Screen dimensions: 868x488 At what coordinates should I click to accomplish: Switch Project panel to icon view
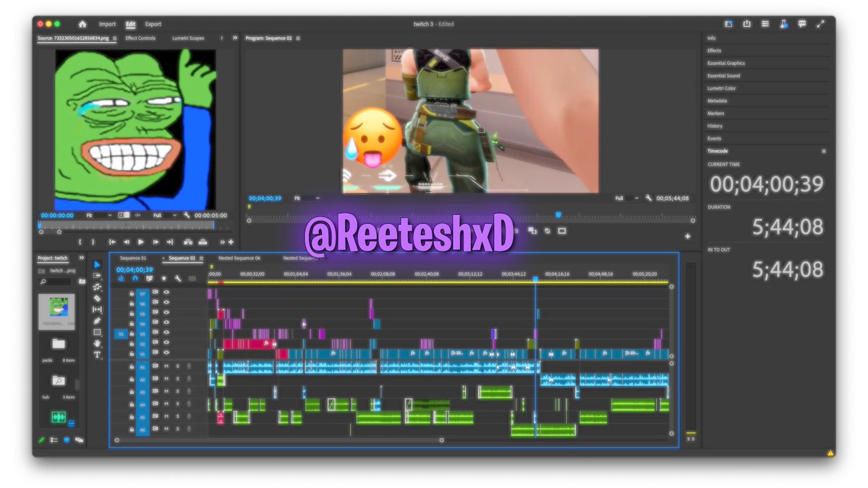click(67, 440)
